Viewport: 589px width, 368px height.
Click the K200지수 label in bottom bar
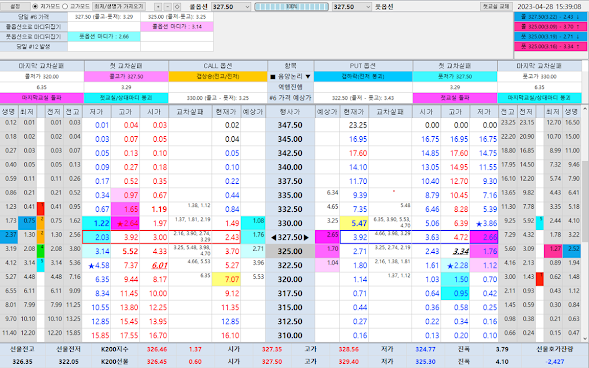click(x=114, y=349)
